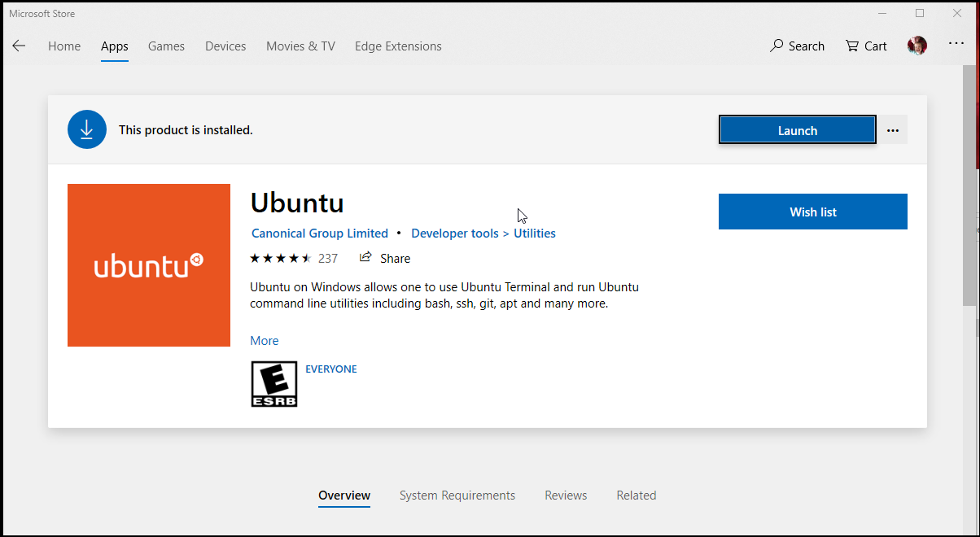
Task: Switch to the Games tab
Action: click(x=166, y=46)
